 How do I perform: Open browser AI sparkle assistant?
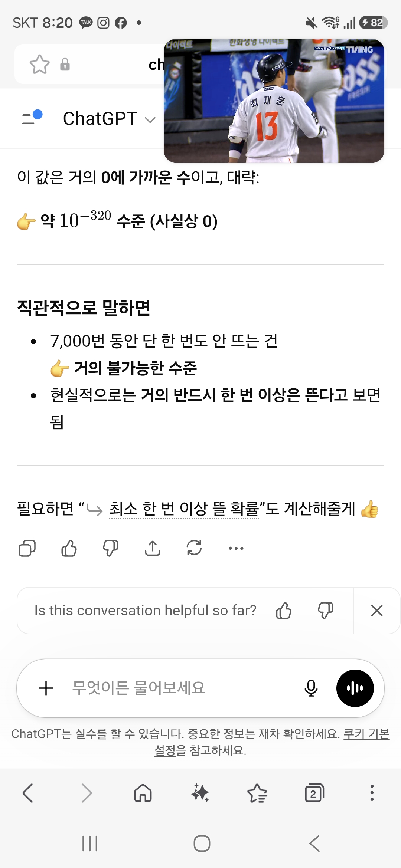click(200, 793)
